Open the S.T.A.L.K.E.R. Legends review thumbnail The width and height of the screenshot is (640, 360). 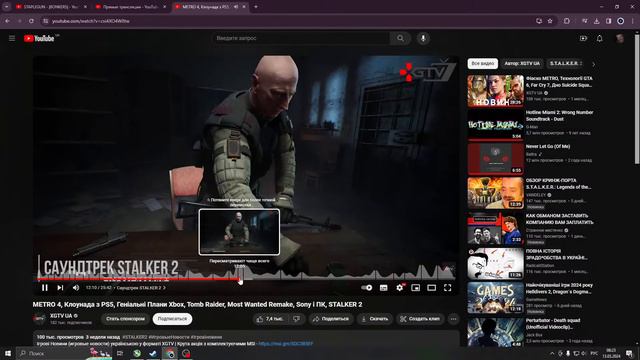pos(496,193)
